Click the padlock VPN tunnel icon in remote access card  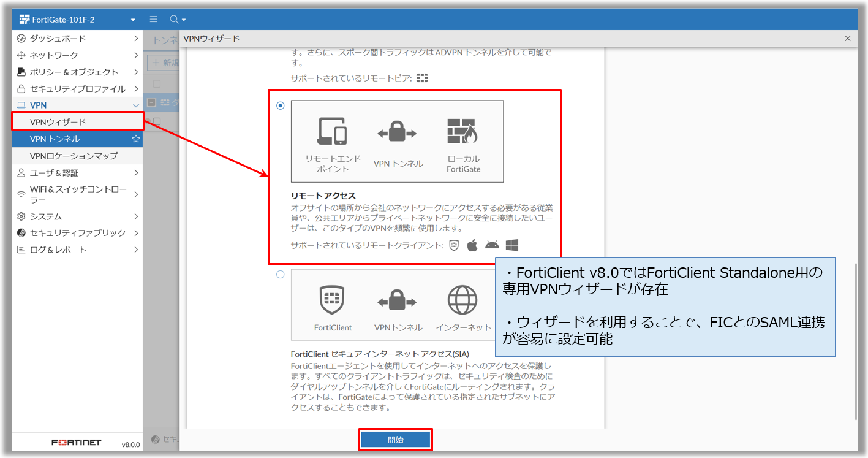point(398,132)
